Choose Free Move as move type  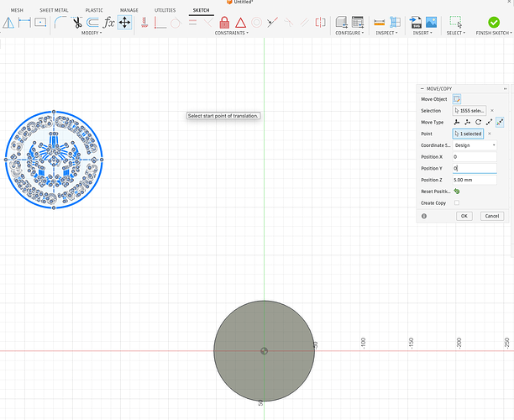(457, 123)
